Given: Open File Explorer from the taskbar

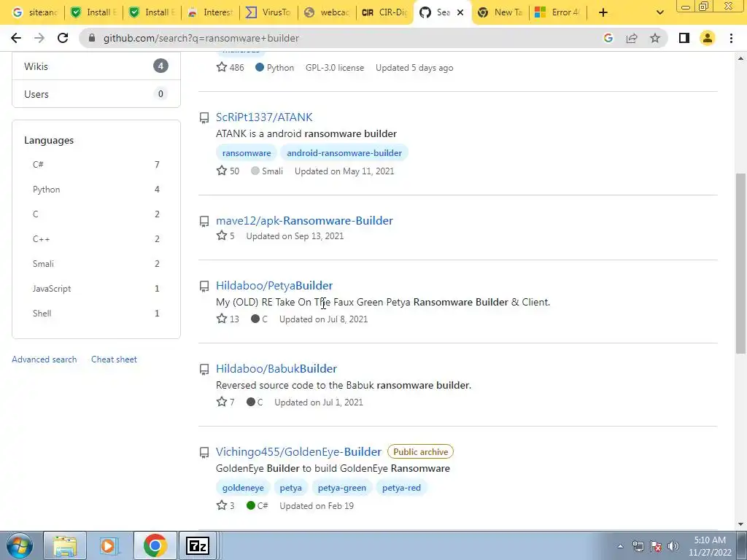Looking at the screenshot, I should [65, 545].
